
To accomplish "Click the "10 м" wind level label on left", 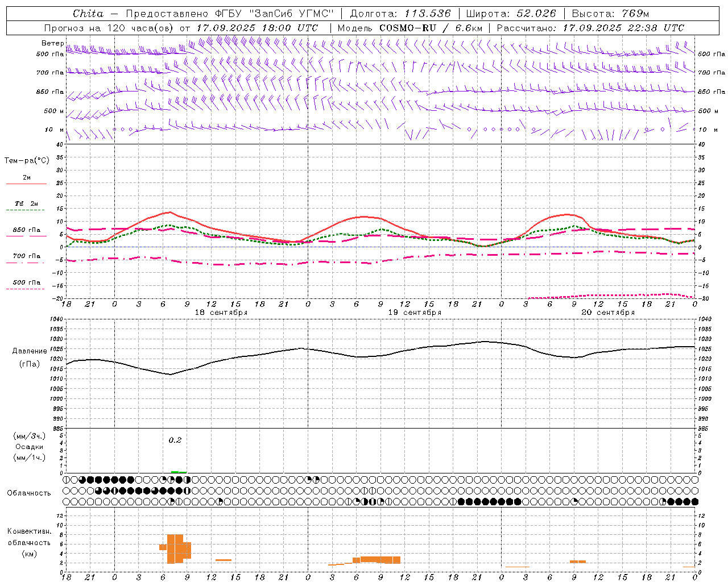I will [x=55, y=130].
